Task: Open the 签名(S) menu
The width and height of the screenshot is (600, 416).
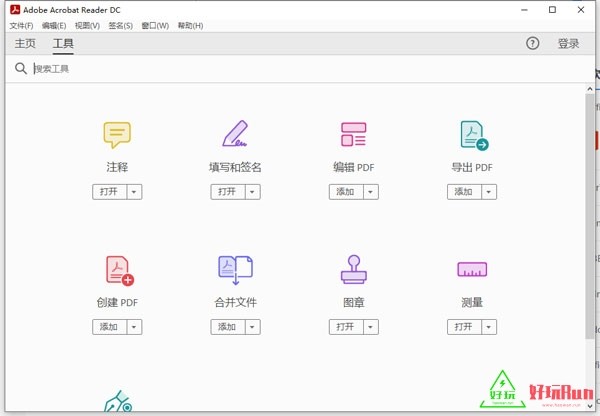Action: [x=121, y=26]
